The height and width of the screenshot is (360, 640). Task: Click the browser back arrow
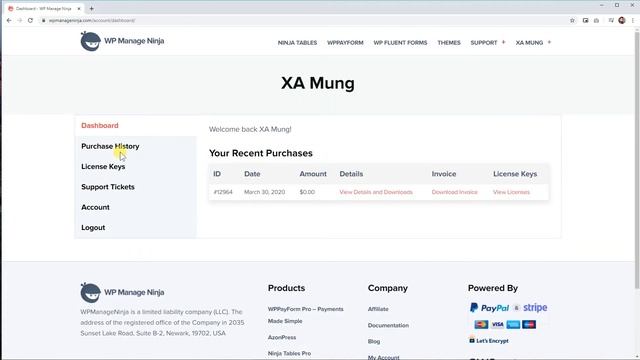pyautogui.click(x=9, y=20)
